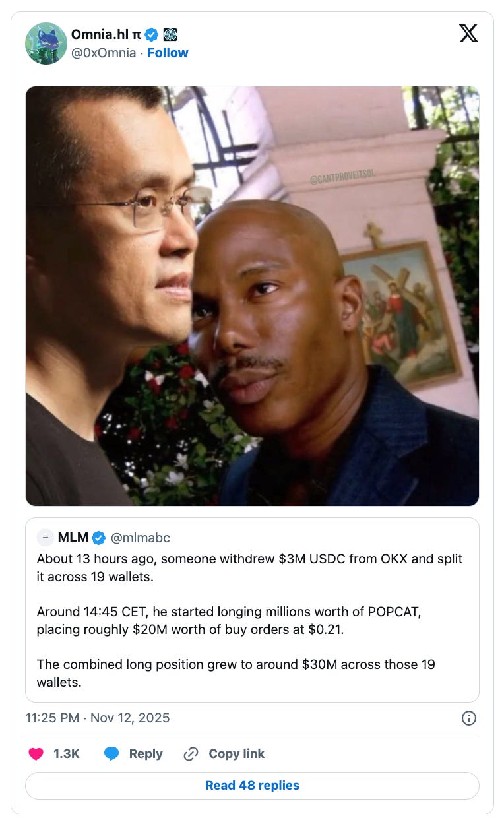Click the info circle icon
The height and width of the screenshot is (826, 504).
tap(469, 718)
